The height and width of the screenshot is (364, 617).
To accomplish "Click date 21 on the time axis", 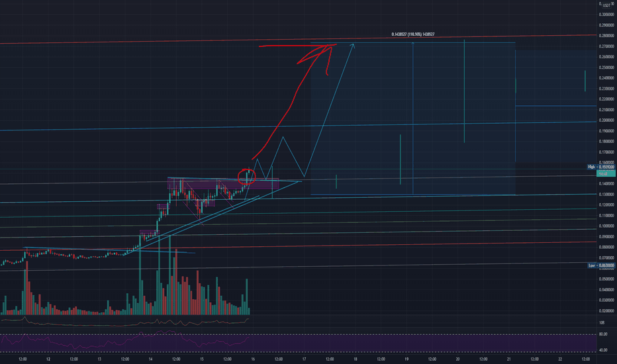I will tap(509, 359).
